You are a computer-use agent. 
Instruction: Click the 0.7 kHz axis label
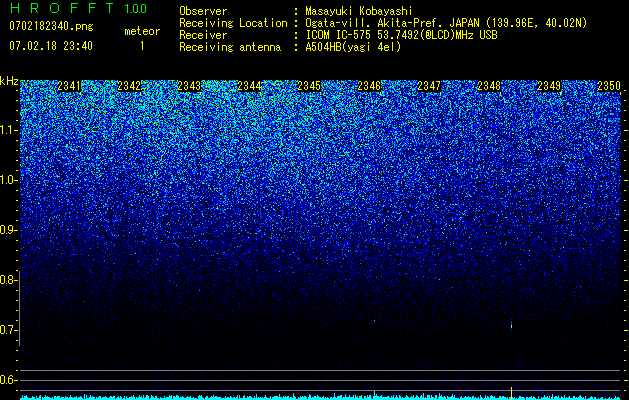[8, 330]
